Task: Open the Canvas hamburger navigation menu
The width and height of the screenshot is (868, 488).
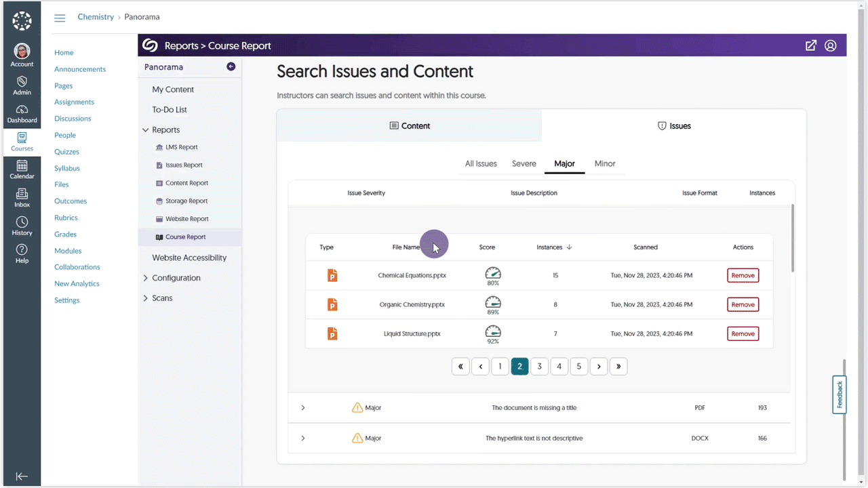Action: [x=60, y=18]
